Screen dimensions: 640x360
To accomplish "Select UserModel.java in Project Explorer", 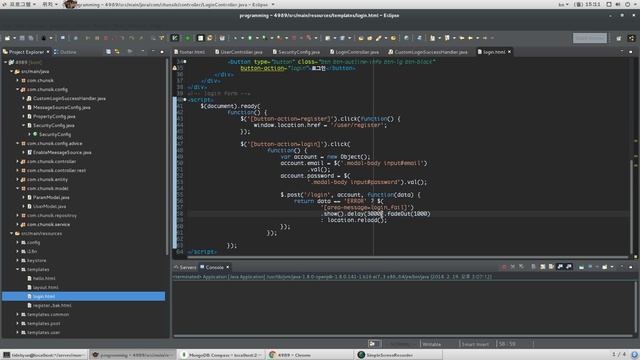I will tap(49, 206).
